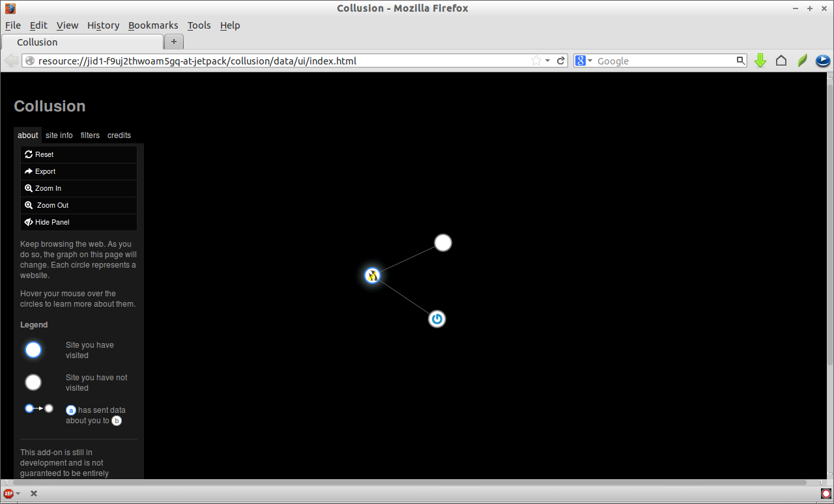This screenshot has height=504, width=834.
Task: Click the Firefox icon in title bar
Action: (x=10, y=8)
